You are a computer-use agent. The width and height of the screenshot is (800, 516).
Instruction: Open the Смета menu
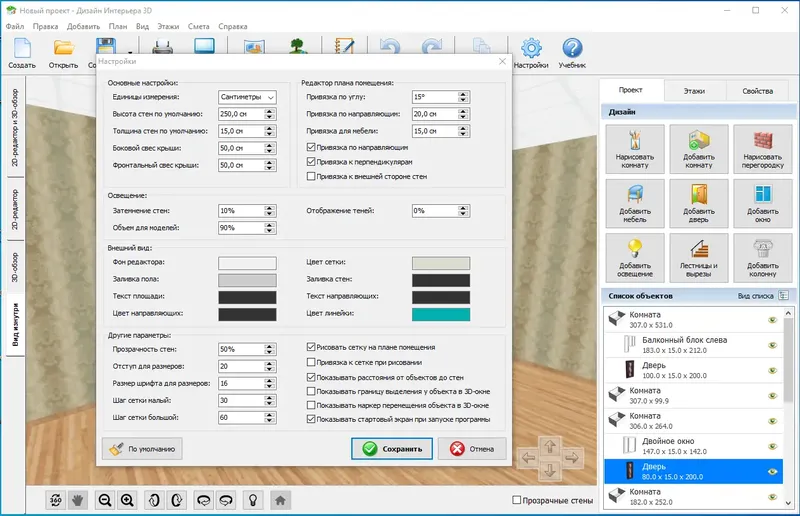pos(198,27)
